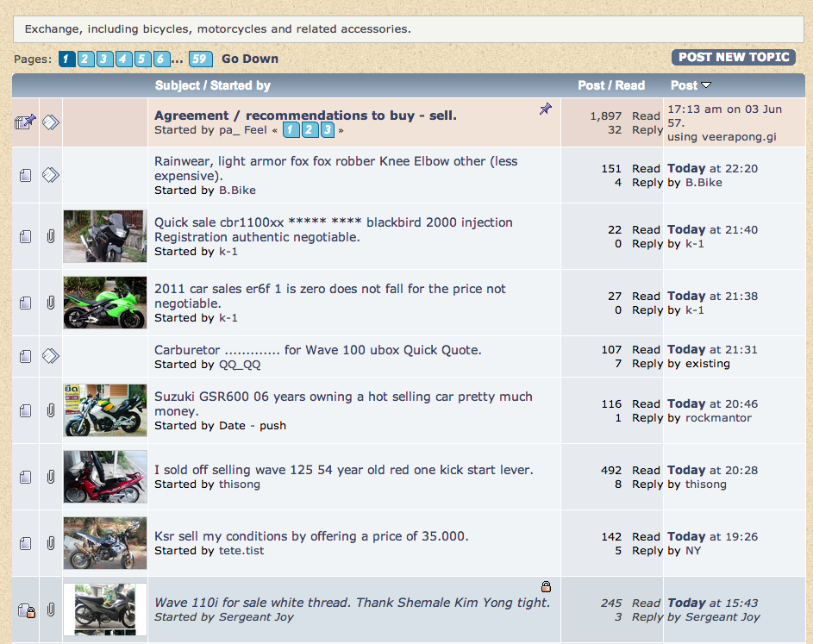This screenshot has width=813, height=644.
Task: Sort by Subject column header
Action: [178, 85]
